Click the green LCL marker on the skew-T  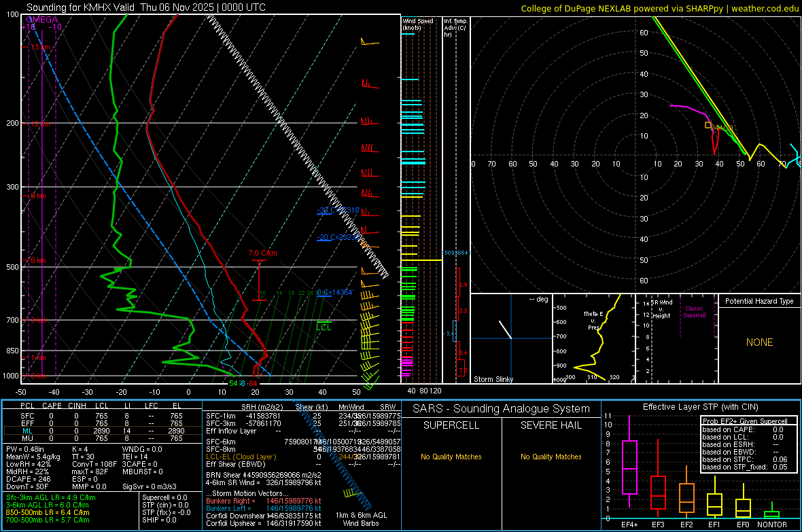[x=324, y=327]
